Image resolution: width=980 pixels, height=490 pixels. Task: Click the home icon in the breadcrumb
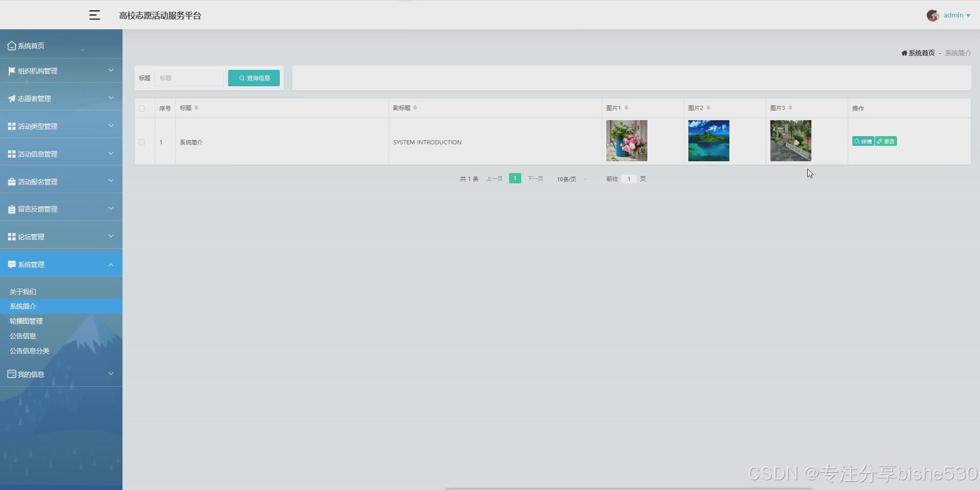pyautogui.click(x=904, y=53)
